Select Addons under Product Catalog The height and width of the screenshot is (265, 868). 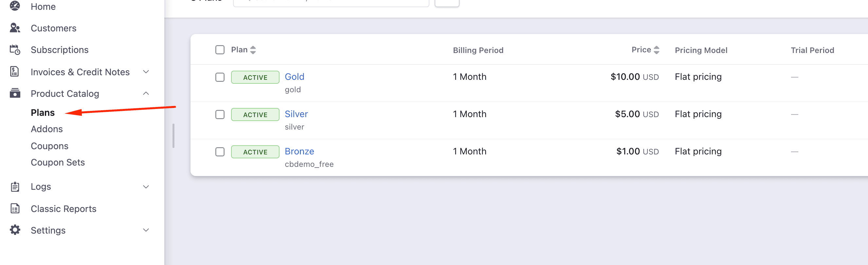[47, 129]
